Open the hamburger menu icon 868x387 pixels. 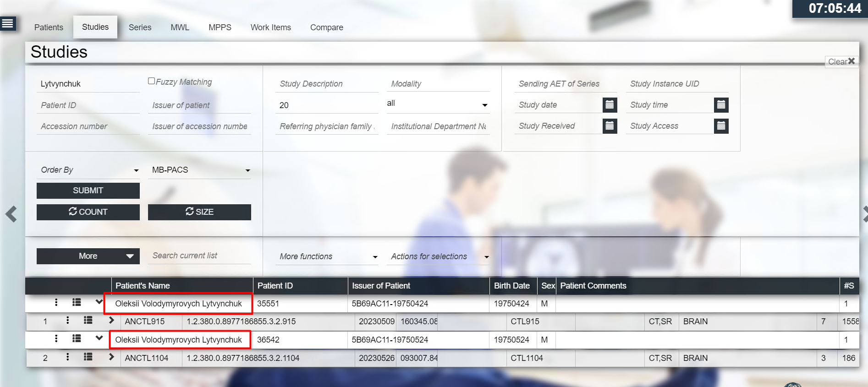(8, 23)
